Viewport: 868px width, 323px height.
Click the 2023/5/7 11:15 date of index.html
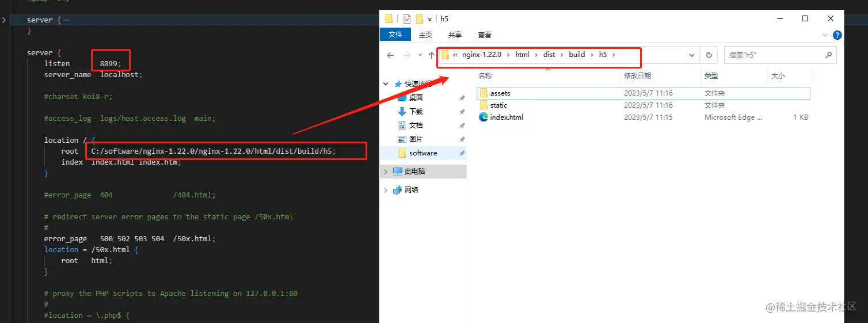coord(648,117)
